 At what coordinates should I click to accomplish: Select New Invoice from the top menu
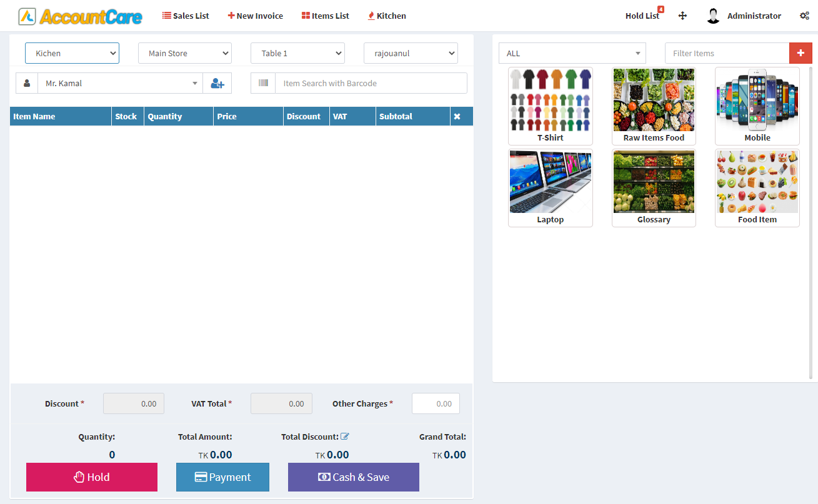255,16
